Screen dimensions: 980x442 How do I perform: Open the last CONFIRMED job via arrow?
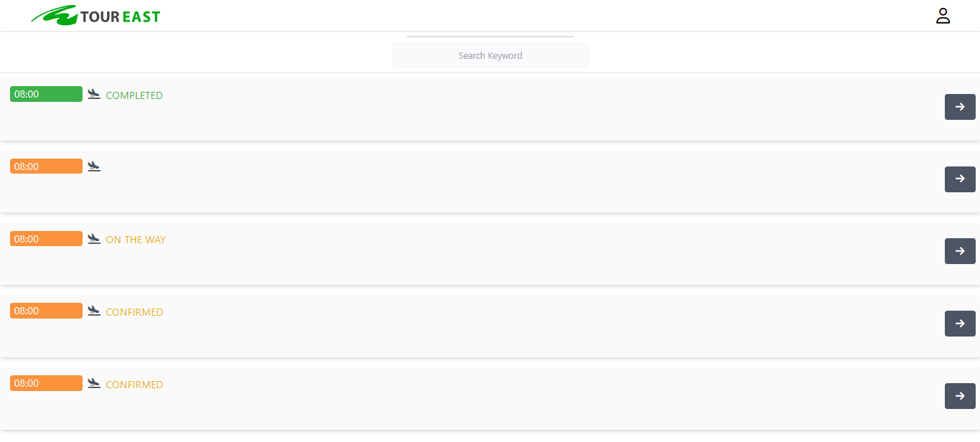click(960, 396)
